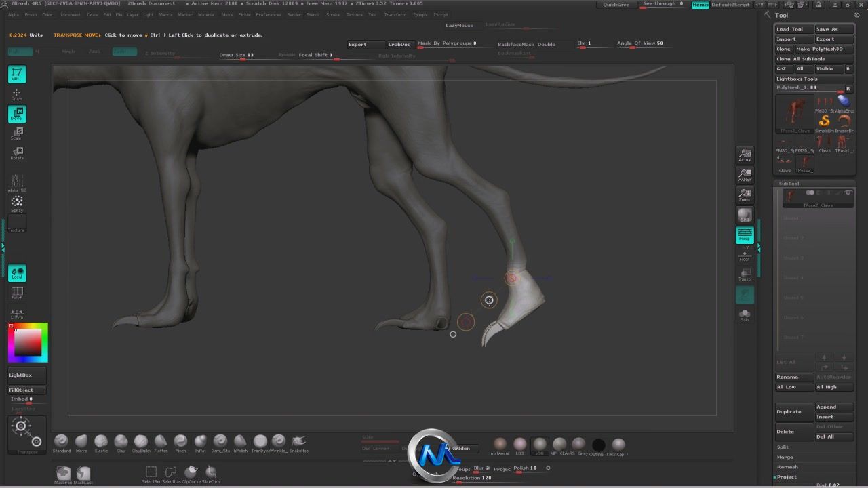Activate the Edit mode button
Viewport: 868px width, 488px height.
pyautogui.click(x=17, y=74)
